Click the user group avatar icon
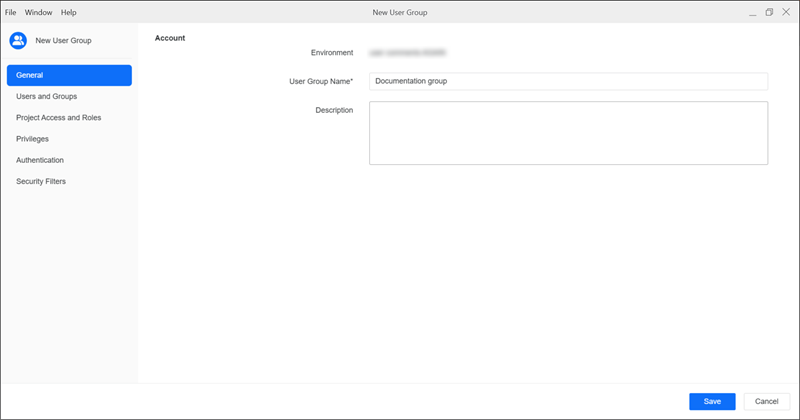The image size is (800, 420). tap(18, 40)
